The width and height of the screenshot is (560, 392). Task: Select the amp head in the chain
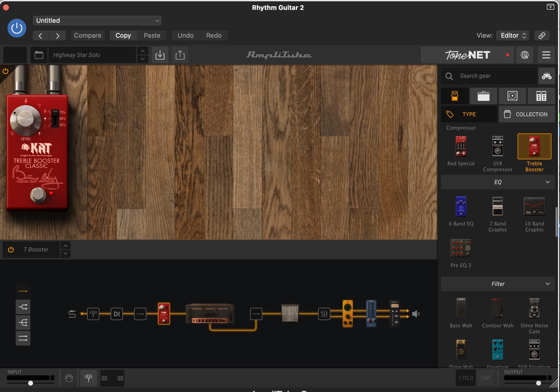point(210,314)
